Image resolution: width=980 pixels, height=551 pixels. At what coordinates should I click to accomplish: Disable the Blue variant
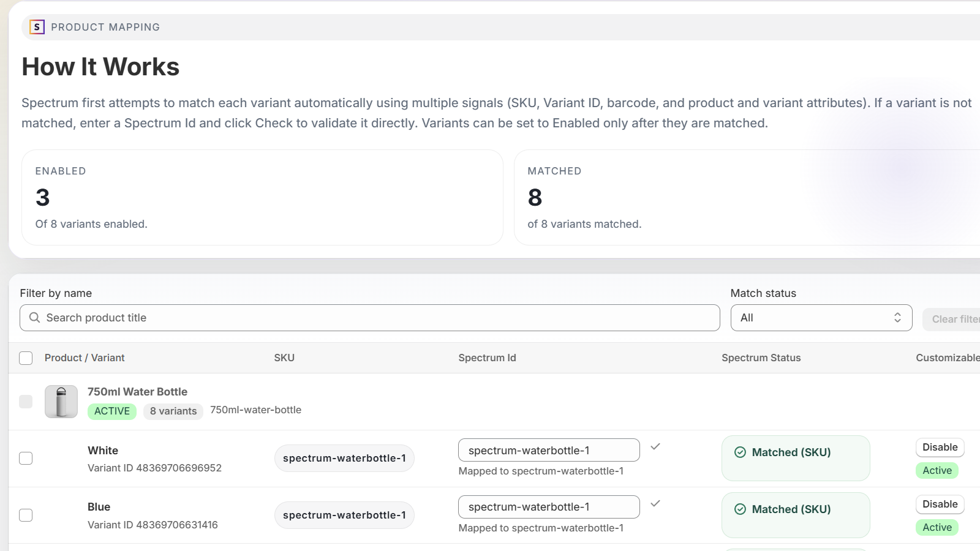(940, 504)
